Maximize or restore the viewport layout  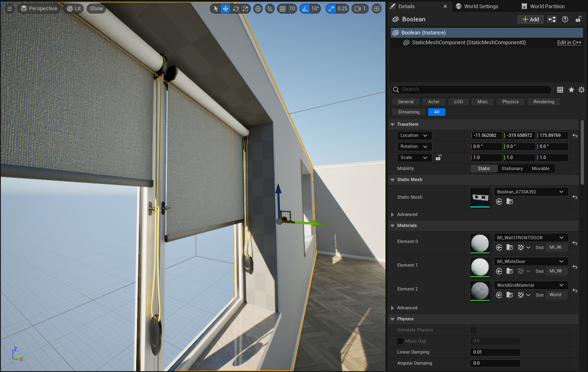[377, 9]
